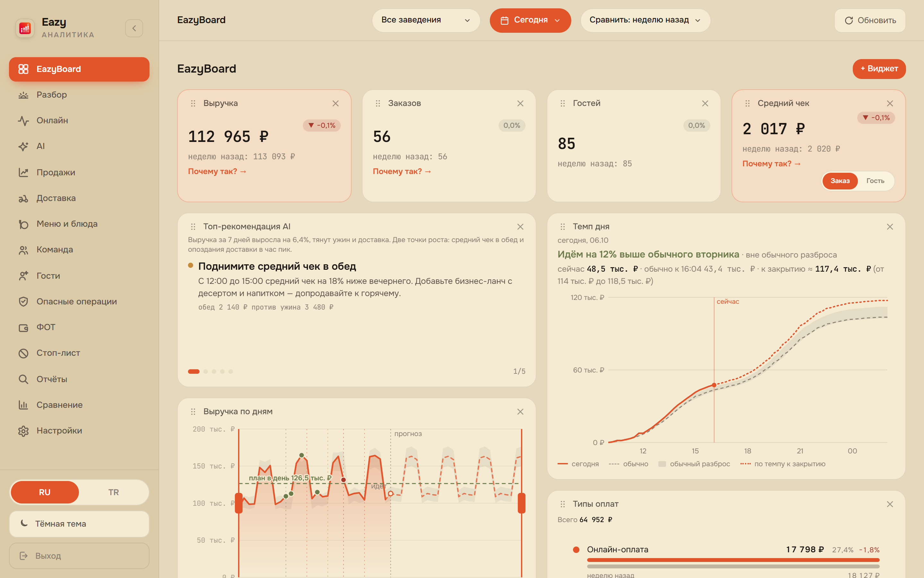Remove the Гостей widget via its X
Viewport: 924px width, 578px height.
[705, 103]
